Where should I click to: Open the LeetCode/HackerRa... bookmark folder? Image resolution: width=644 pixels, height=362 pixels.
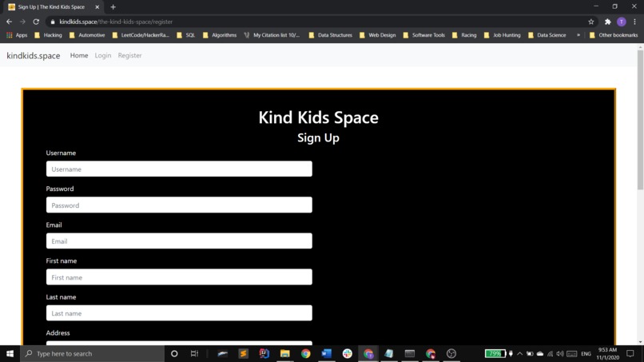[141, 35]
